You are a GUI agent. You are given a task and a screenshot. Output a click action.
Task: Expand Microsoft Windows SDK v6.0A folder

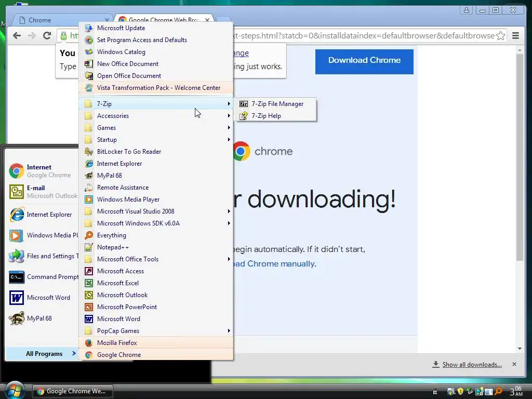click(156, 223)
